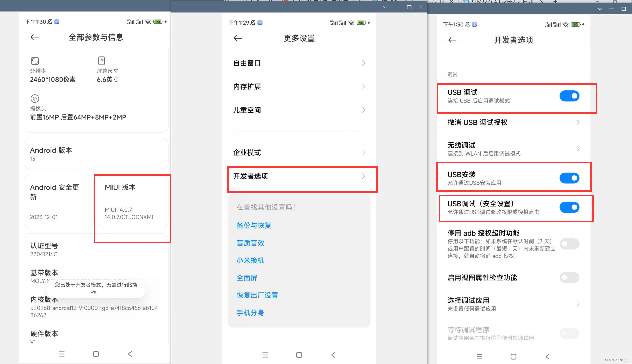Screen dimensions: 632x364
Task: Tap 在查找其他设置吗？ heading
Action: tap(266, 207)
